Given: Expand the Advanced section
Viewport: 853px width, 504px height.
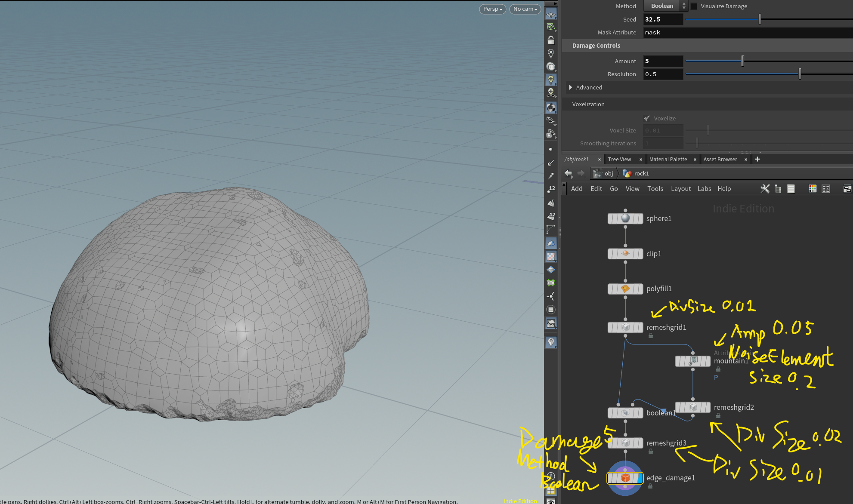Looking at the screenshot, I should pos(571,87).
